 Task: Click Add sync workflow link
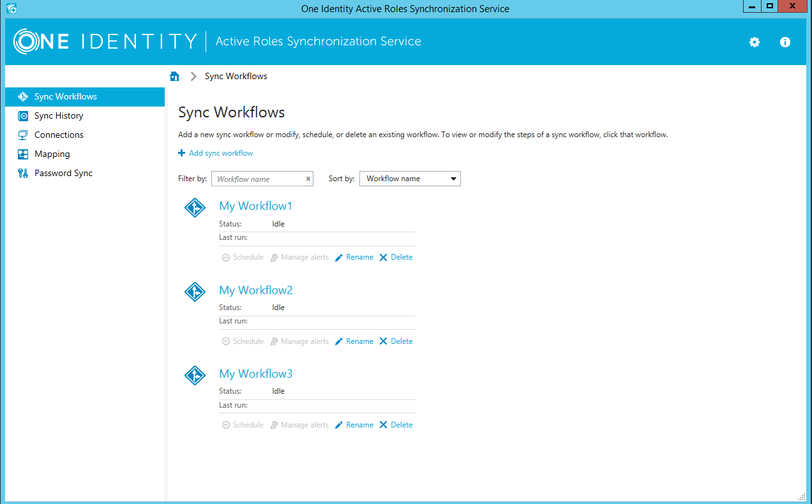(x=221, y=153)
